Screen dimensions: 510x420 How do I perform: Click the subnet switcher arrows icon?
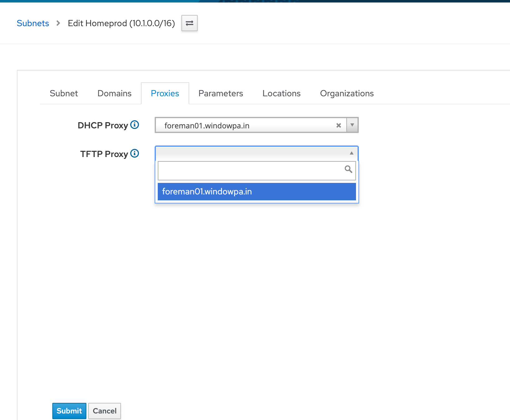(190, 23)
